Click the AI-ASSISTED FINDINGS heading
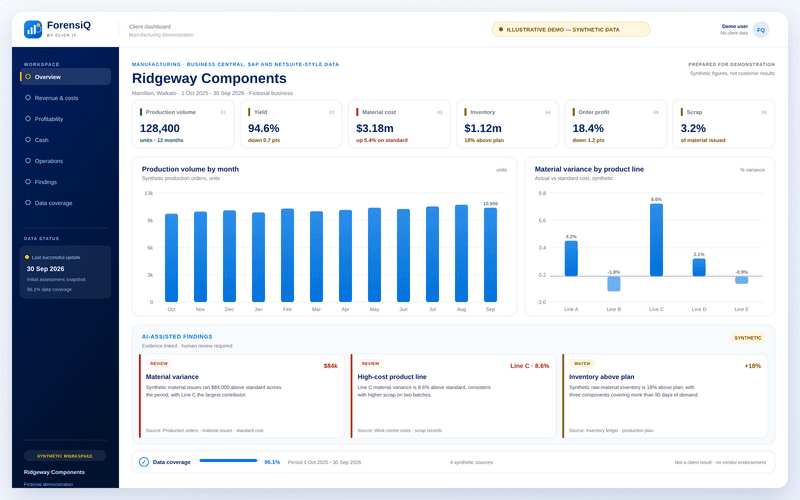 [177, 337]
